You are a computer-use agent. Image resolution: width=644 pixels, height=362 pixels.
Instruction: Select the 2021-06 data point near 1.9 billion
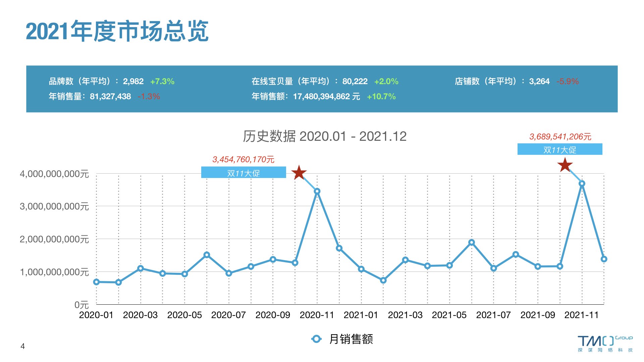pos(471,242)
